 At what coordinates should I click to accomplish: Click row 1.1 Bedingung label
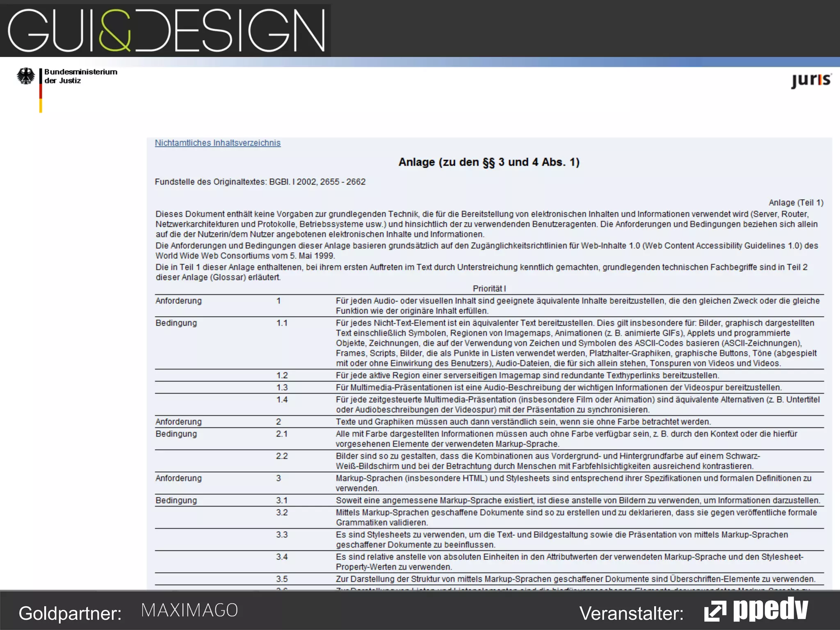click(176, 323)
